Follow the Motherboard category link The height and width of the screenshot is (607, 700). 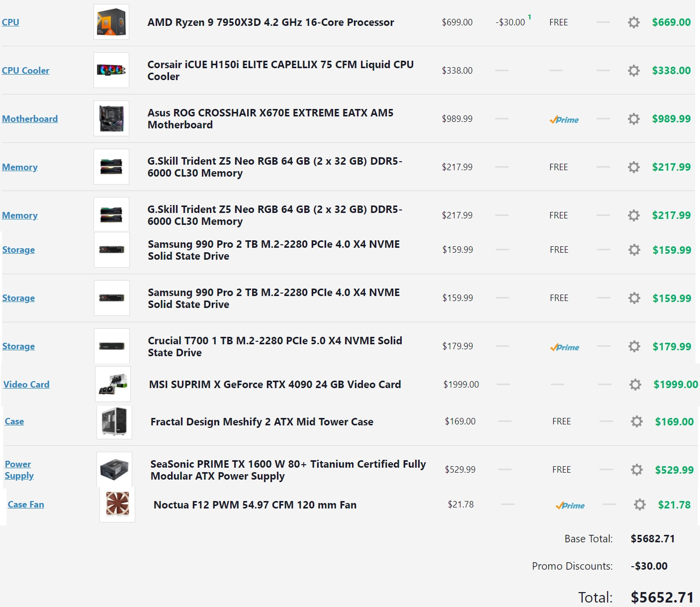(30, 119)
